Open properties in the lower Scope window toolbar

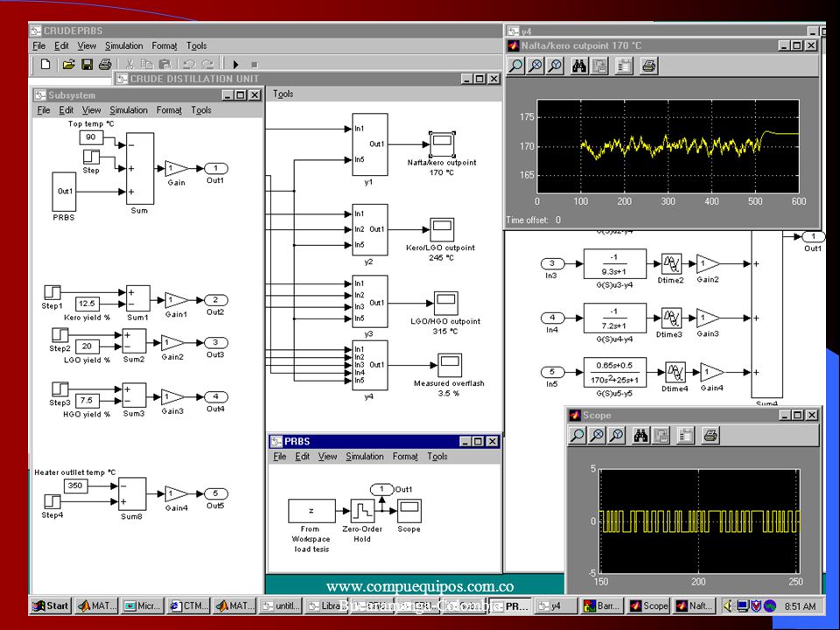coord(685,435)
